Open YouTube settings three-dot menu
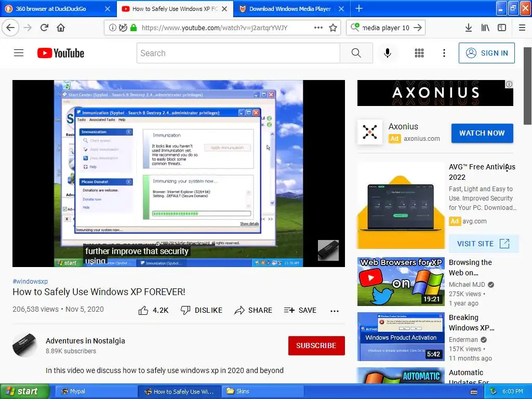The image size is (532, 399). [x=444, y=53]
